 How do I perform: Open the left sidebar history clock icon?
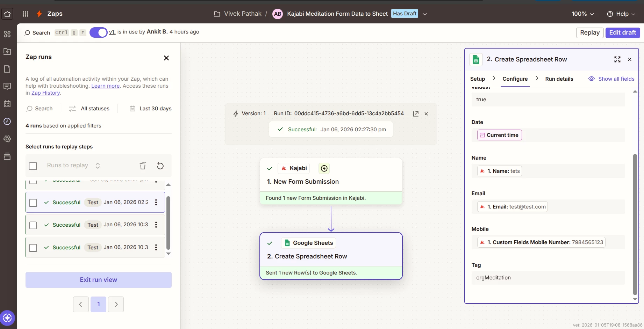click(7, 121)
